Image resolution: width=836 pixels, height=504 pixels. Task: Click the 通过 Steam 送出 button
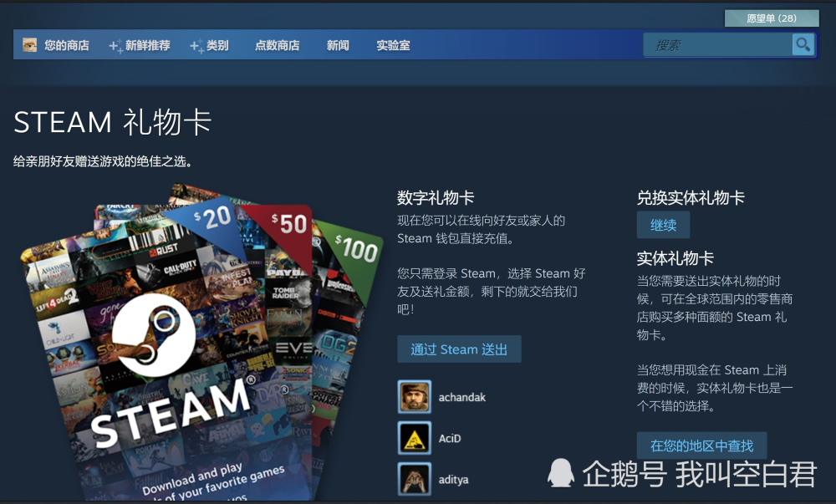(x=459, y=349)
